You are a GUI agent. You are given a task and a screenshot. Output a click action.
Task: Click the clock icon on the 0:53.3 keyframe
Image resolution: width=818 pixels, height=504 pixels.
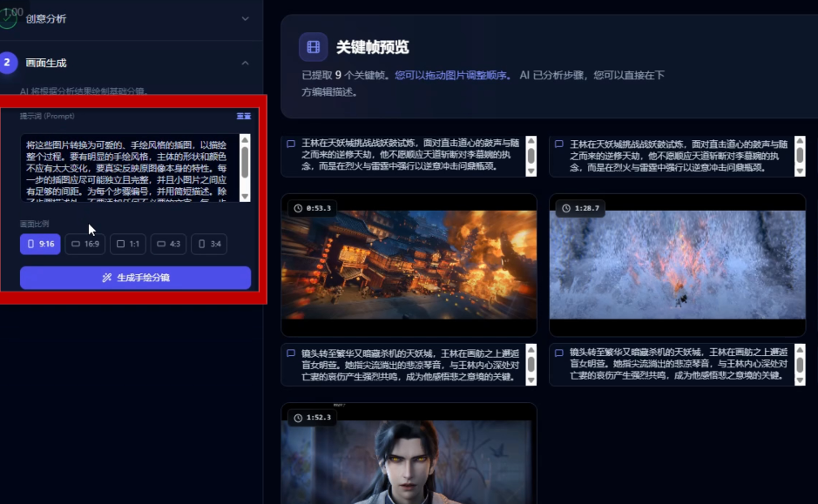pos(298,208)
